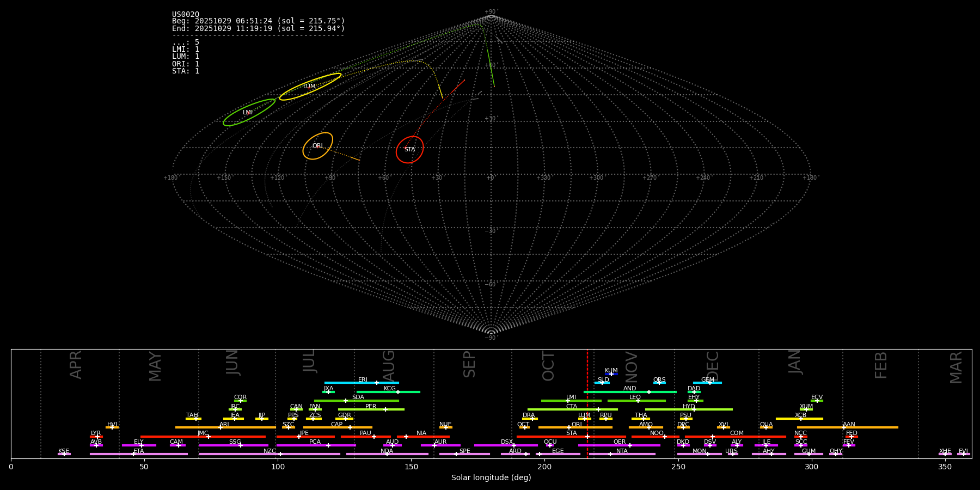Click the green AND shower bar
The height and width of the screenshot is (490, 980).
tap(630, 392)
